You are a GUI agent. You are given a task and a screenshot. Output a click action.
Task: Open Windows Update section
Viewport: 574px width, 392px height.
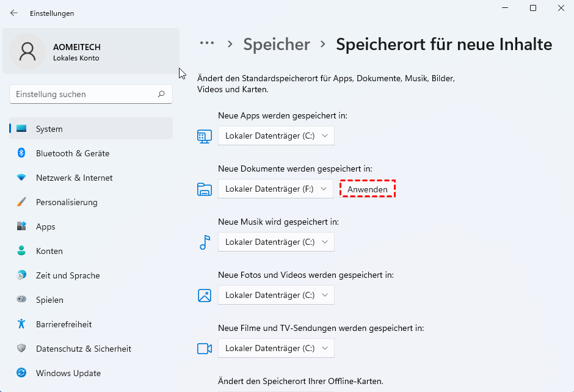coord(68,373)
